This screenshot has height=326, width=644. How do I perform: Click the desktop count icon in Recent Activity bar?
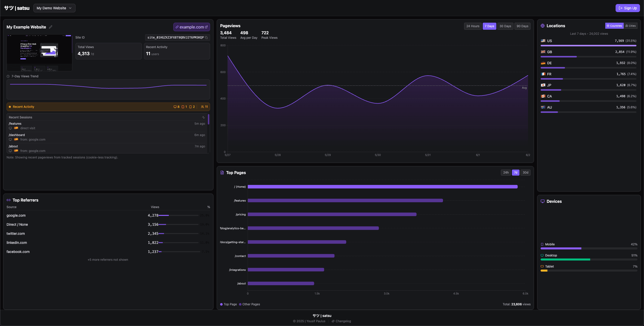pyautogui.click(x=175, y=107)
